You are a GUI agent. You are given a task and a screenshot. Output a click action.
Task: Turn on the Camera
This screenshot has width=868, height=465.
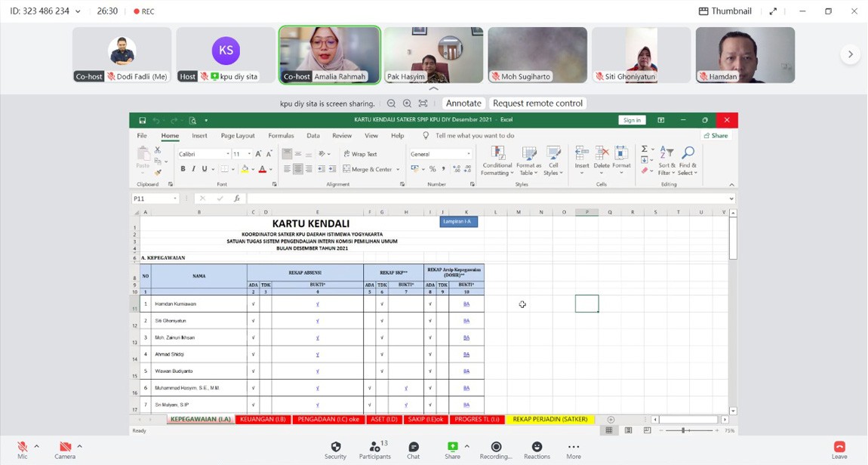[x=65, y=447]
